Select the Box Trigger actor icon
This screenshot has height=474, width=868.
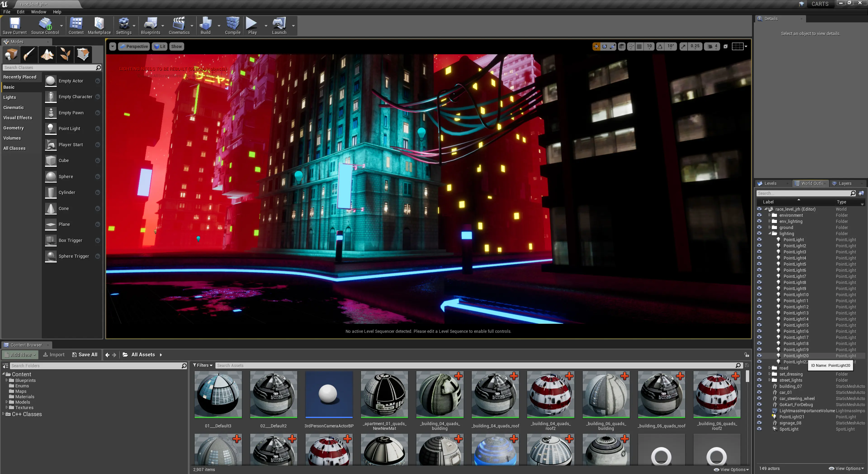click(x=51, y=240)
